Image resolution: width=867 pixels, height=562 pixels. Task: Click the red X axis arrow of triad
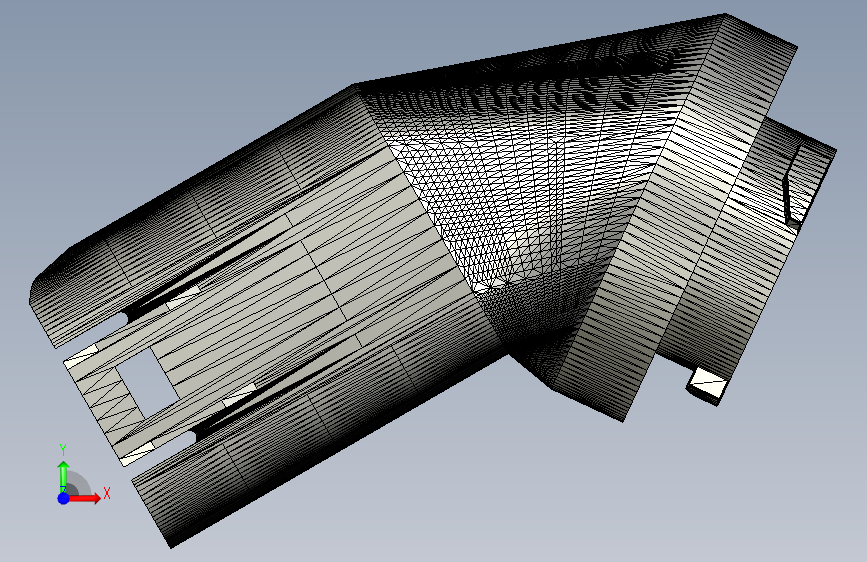click(84, 498)
